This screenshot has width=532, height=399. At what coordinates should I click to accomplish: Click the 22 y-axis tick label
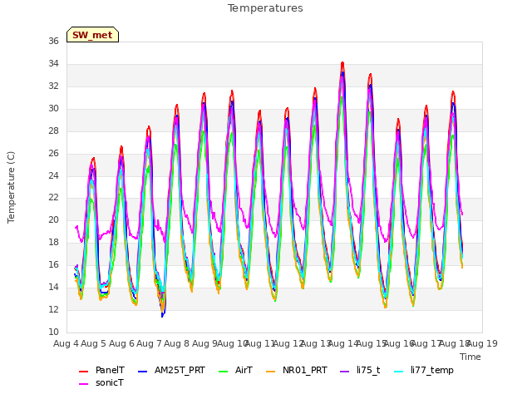53,198
